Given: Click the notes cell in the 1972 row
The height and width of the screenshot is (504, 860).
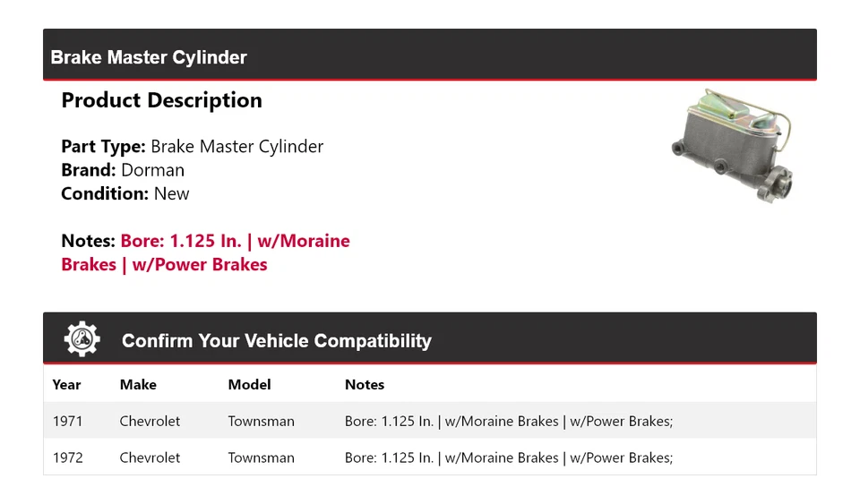Looking at the screenshot, I should (x=508, y=457).
